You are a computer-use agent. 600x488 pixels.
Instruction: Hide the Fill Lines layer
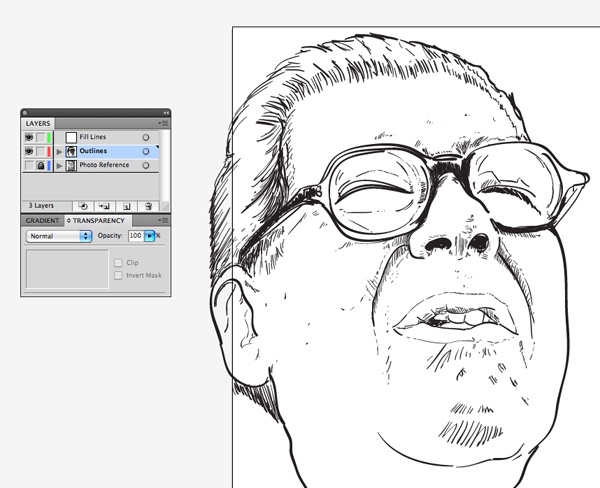pyautogui.click(x=29, y=137)
